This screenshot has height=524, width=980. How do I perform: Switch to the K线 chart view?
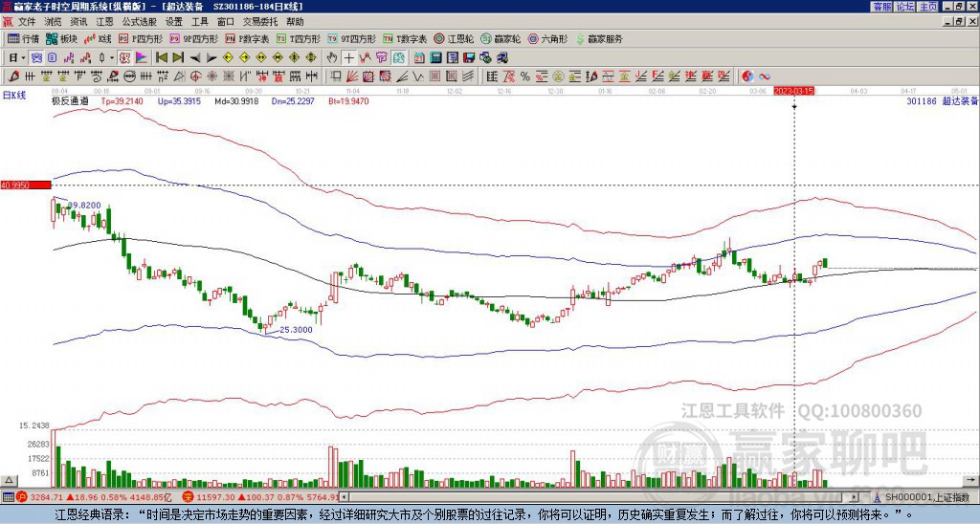[99, 38]
